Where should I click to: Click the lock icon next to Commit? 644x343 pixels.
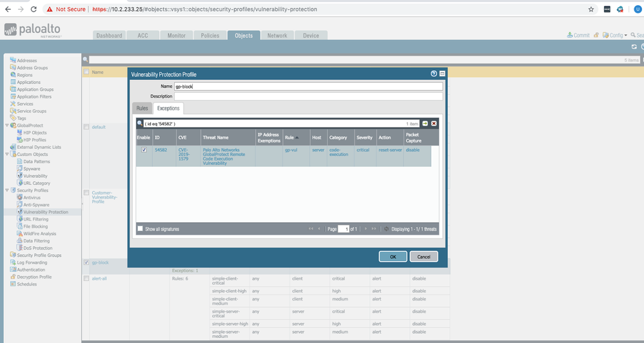(x=596, y=35)
